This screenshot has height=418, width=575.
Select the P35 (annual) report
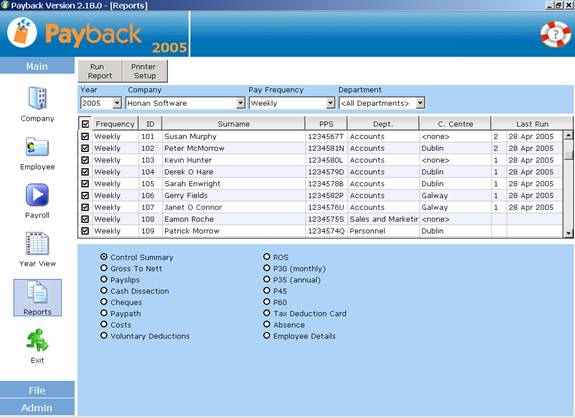(267, 279)
